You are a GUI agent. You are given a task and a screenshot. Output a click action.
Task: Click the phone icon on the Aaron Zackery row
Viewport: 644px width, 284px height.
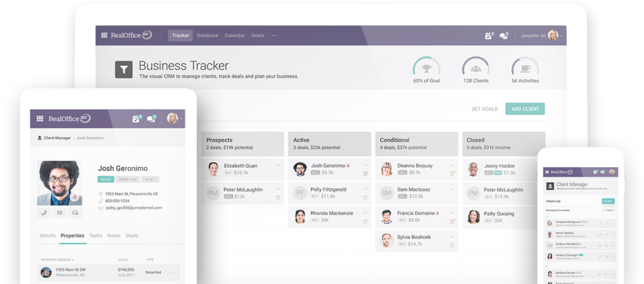click(600, 234)
